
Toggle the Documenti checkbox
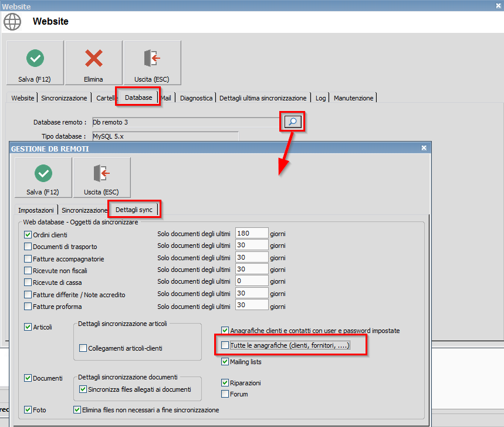[28, 378]
